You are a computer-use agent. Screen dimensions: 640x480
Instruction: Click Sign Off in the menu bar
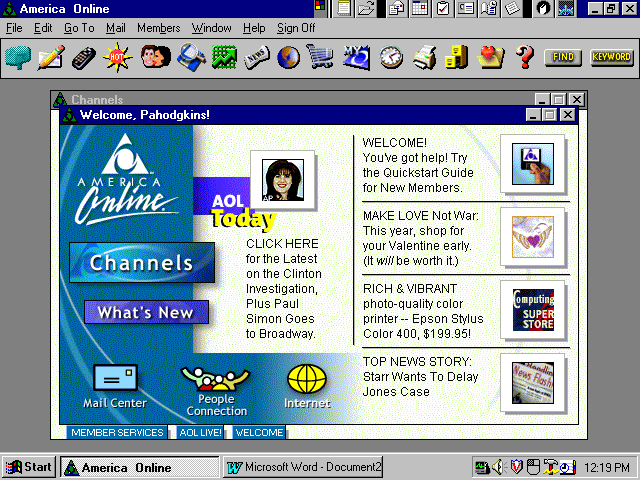(x=296, y=28)
